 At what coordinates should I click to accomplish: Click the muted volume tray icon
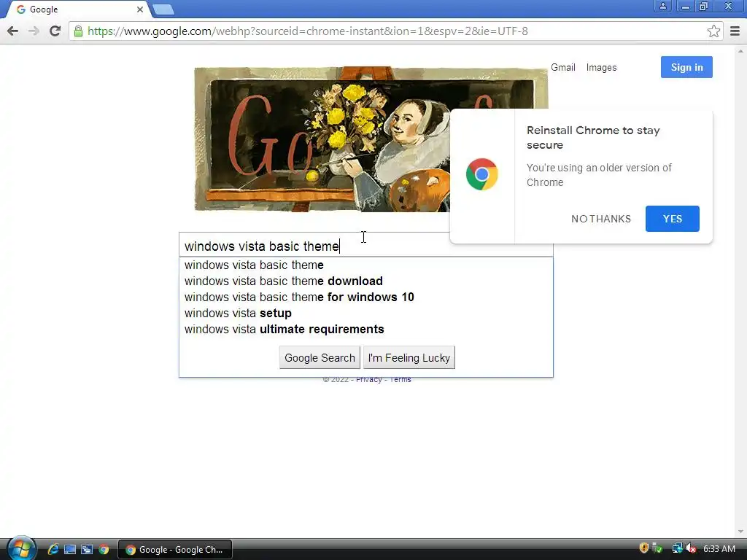691,548
